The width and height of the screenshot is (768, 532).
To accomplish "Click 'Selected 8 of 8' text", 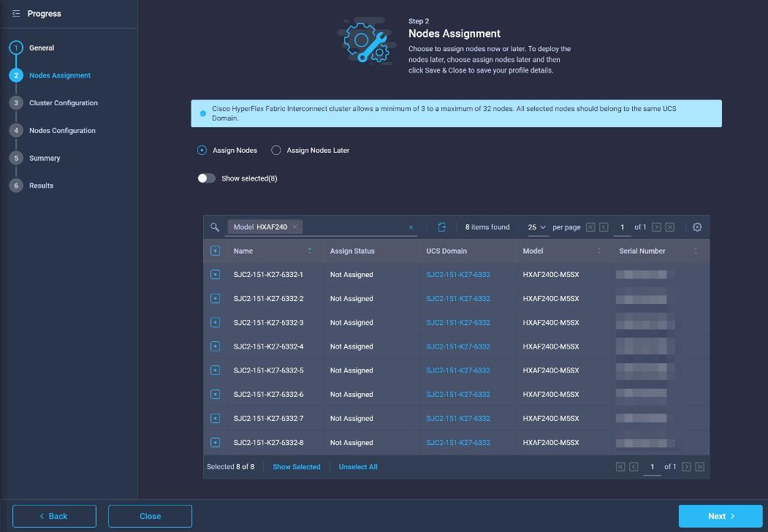I will pyautogui.click(x=231, y=467).
